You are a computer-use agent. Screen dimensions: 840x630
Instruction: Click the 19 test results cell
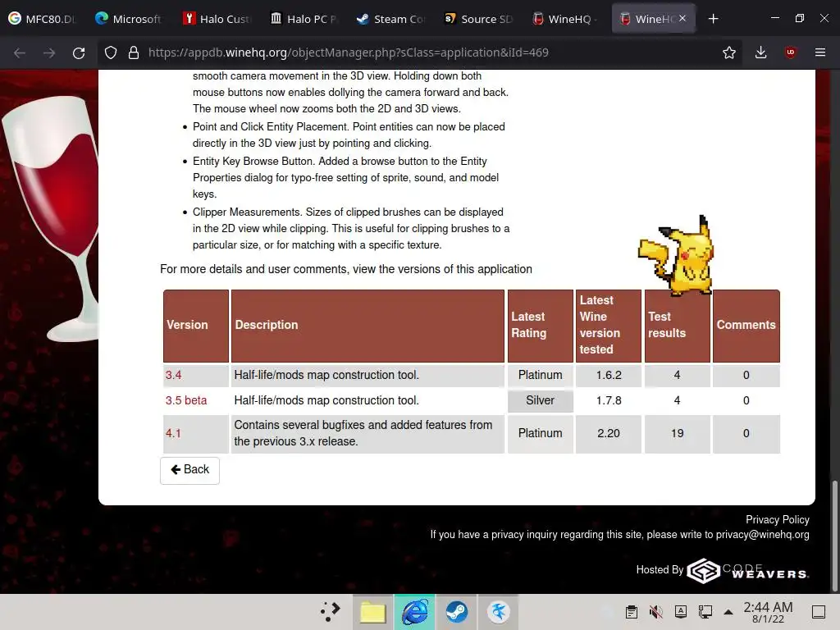(x=677, y=433)
